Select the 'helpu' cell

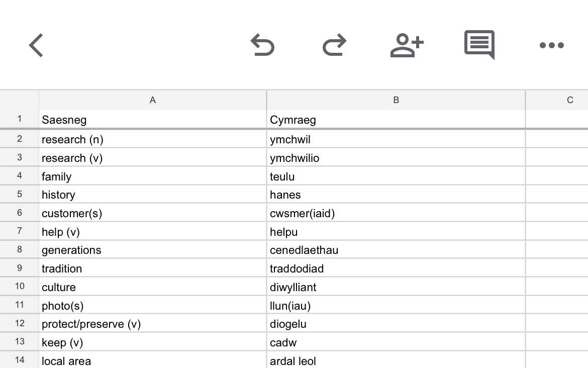[396, 231]
